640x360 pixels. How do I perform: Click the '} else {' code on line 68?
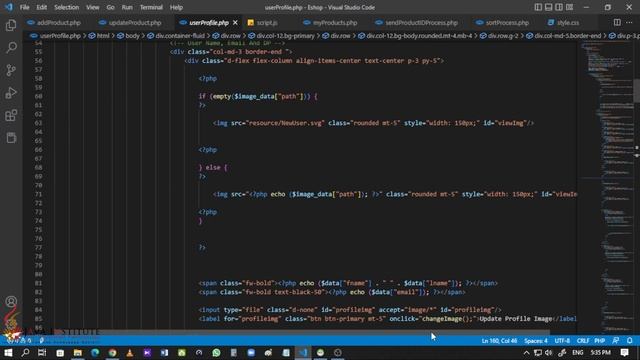point(213,167)
